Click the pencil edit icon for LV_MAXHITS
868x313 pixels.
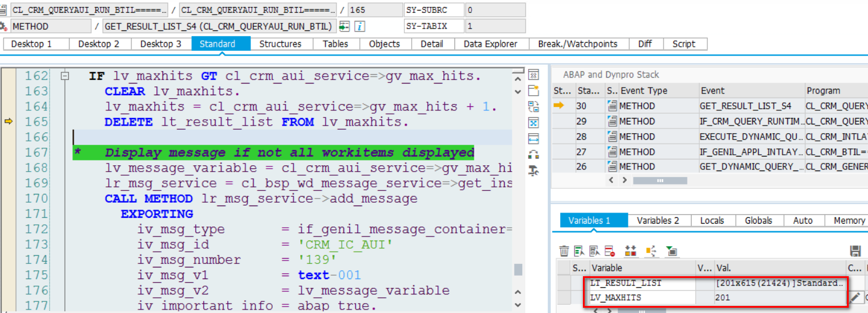(x=855, y=297)
